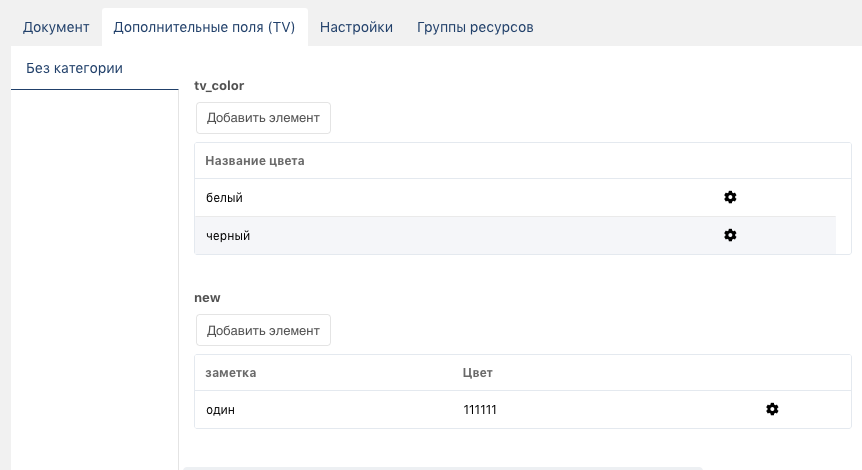Open the Настройки tab
Viewport: 862px width, 470px height.
click(x=356, y=28)
